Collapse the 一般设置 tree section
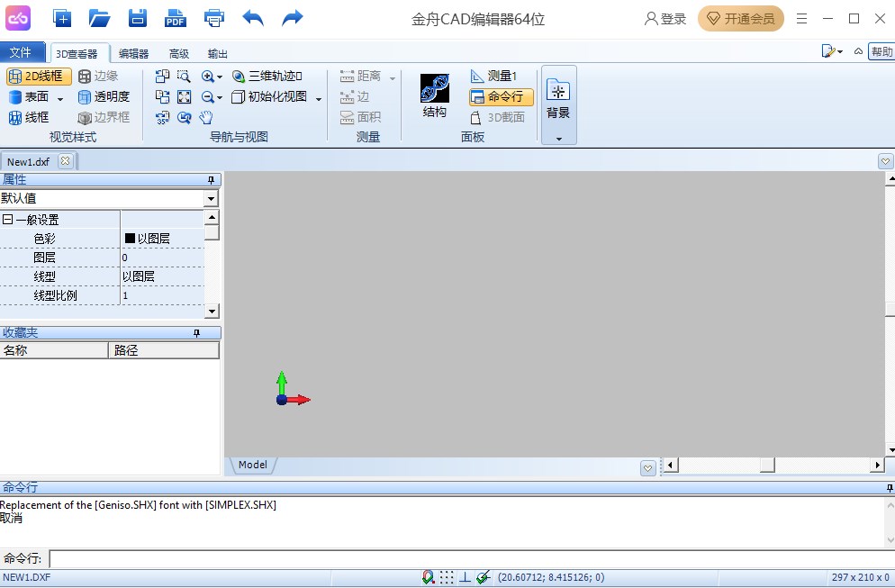895x588 pixels. click(x=7, y=220)
